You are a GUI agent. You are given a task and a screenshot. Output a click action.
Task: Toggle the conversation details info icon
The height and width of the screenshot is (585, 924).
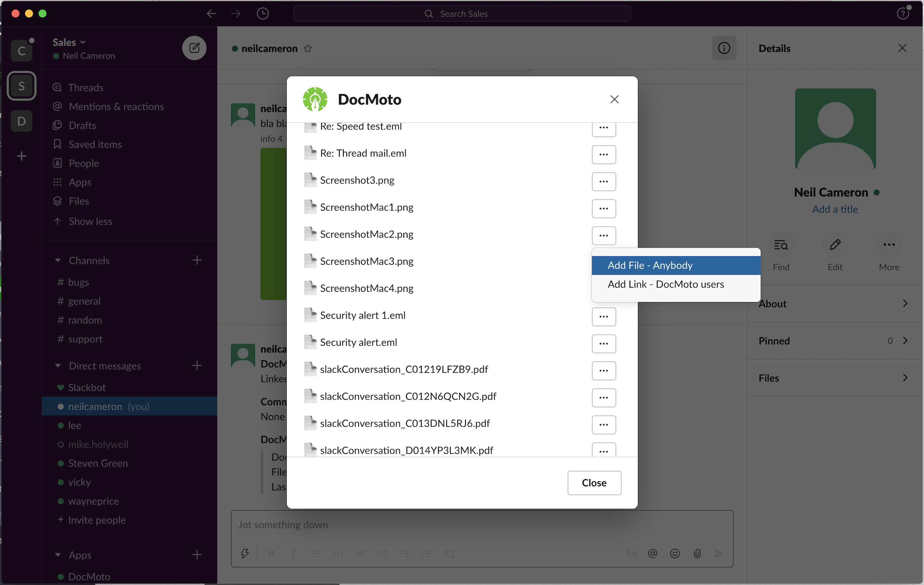coord(724,48)
